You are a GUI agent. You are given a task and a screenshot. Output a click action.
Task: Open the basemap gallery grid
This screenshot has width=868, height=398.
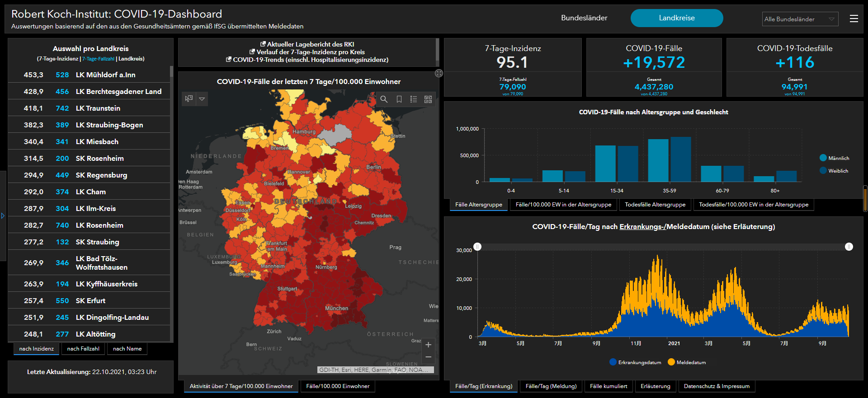[x=428, y=99]
